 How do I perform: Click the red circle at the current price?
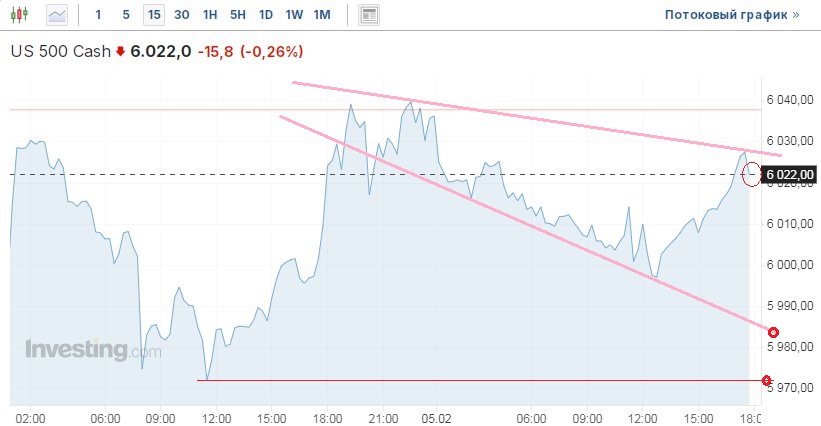(x=753, y=174)
